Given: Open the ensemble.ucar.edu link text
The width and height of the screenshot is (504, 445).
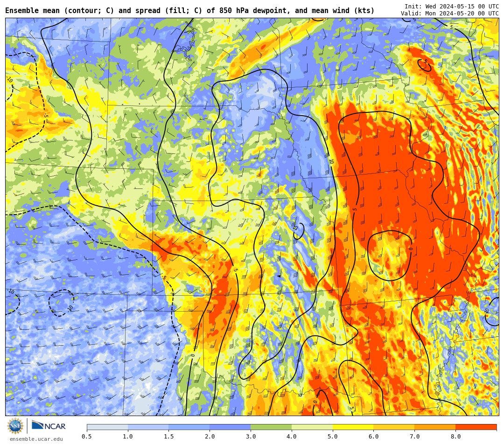Looking at the screenshot, I should tap(36, 439).
